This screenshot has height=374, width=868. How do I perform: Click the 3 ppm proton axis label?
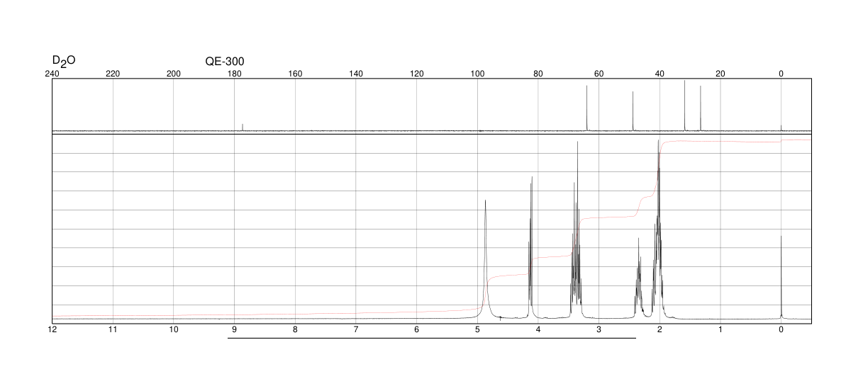tap(599, 330)
